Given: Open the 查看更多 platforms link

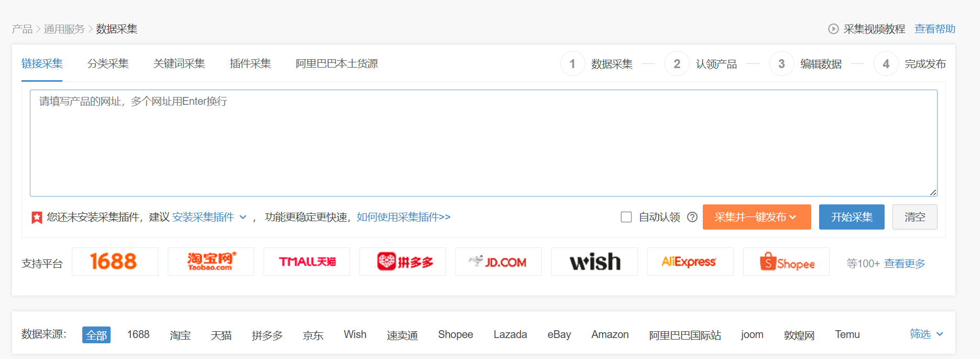Looking at the screenshot, I should (x=905, y=263).
